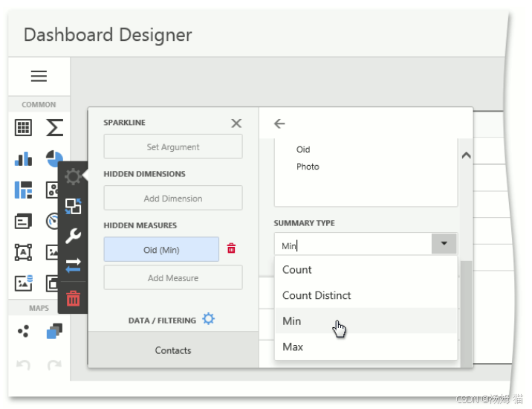
Task: Delete dashboard item with red trash
Action: click(x=73, y=298)
